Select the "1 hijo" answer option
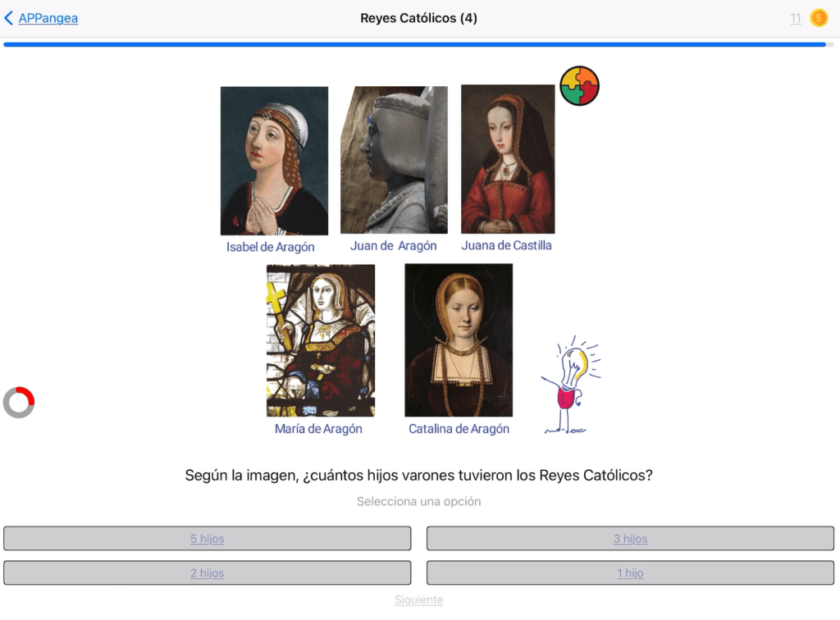Viewport: 840px width, 620px height. point(630,573)
